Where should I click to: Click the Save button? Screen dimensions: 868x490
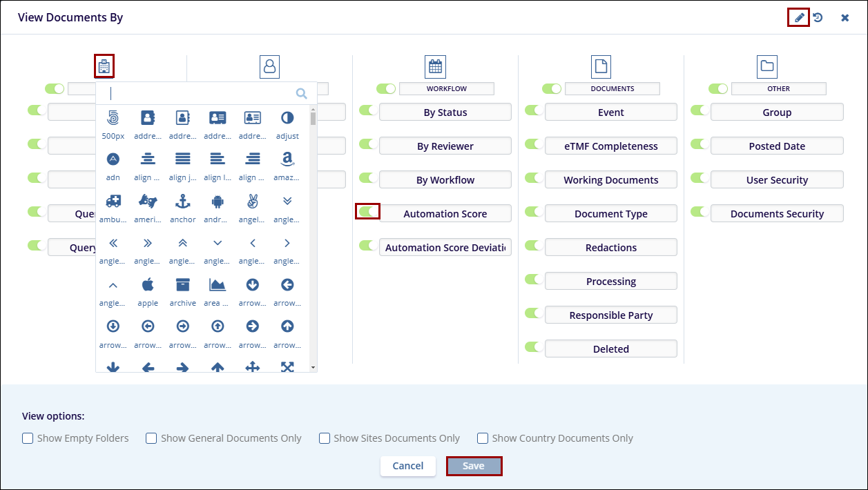pos(474,466)
